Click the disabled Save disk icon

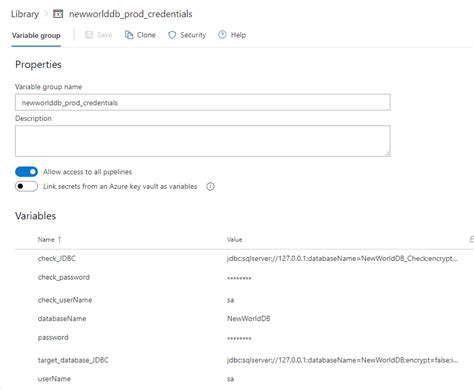click(x=89, y=35)
